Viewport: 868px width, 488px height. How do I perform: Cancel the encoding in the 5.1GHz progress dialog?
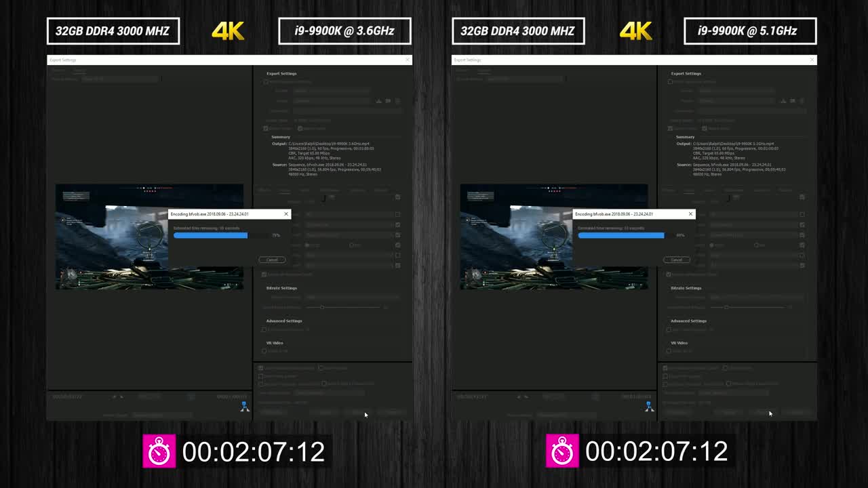(x=676, y=260)
